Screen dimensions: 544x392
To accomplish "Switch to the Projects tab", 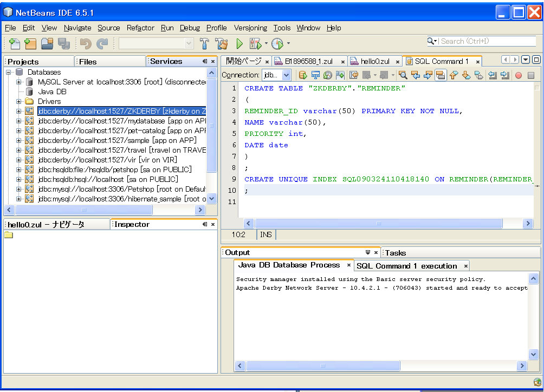I will 38,62.
